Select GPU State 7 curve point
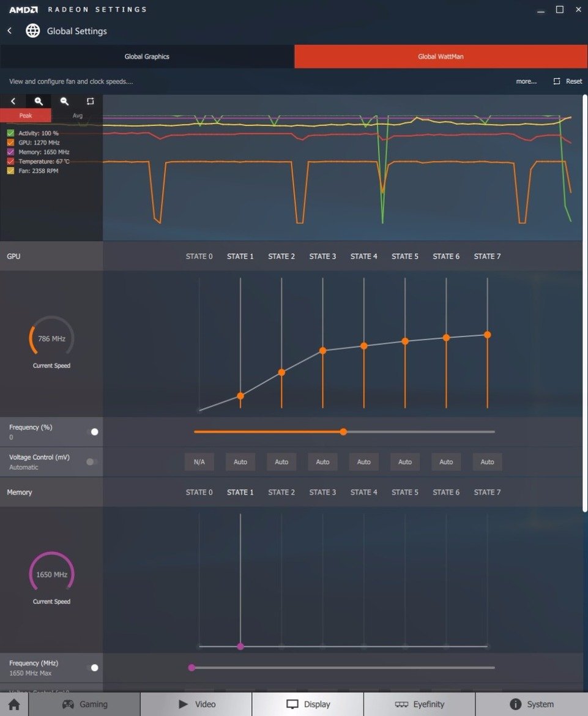 coord(488,335)
